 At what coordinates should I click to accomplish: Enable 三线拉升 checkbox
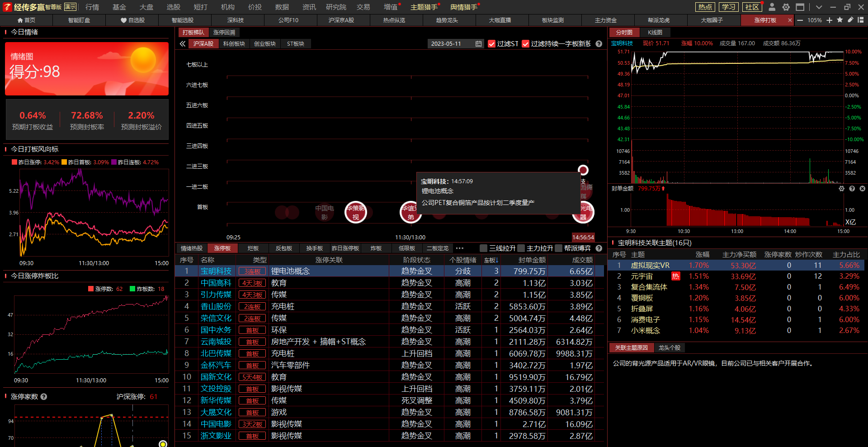click(483, 248)
